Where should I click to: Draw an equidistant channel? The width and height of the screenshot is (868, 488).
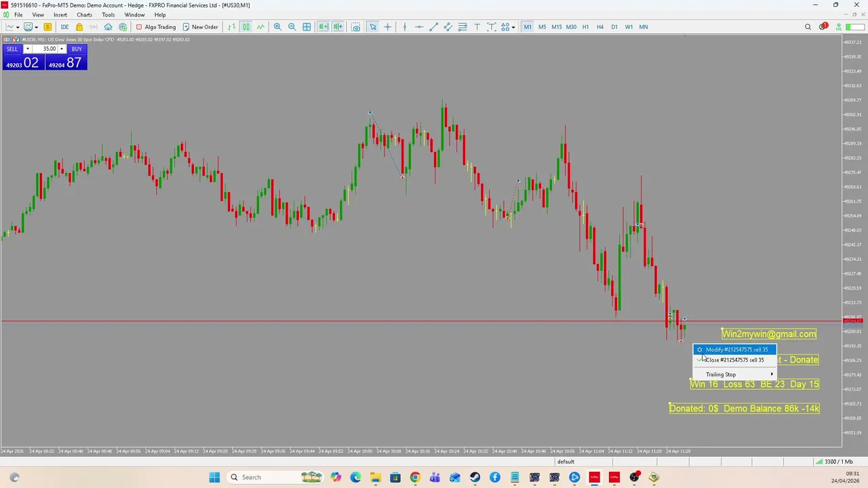[x=448, y=27]
